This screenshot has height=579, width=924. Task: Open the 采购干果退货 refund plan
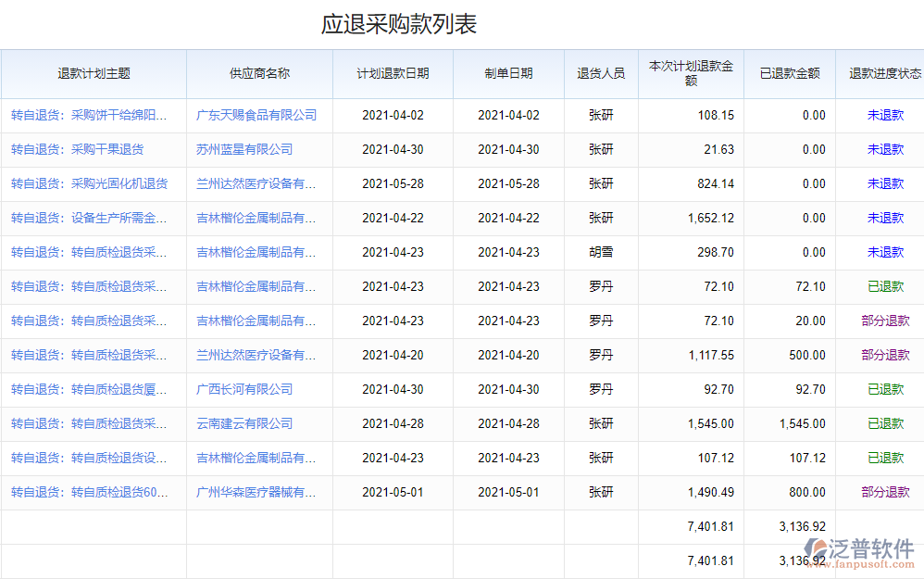tap(77, 150)
